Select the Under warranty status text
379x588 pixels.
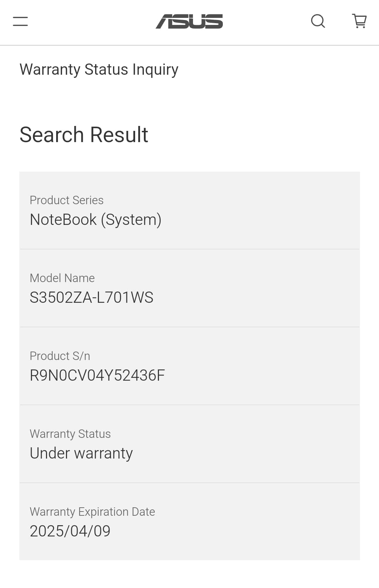coord(81,454)
